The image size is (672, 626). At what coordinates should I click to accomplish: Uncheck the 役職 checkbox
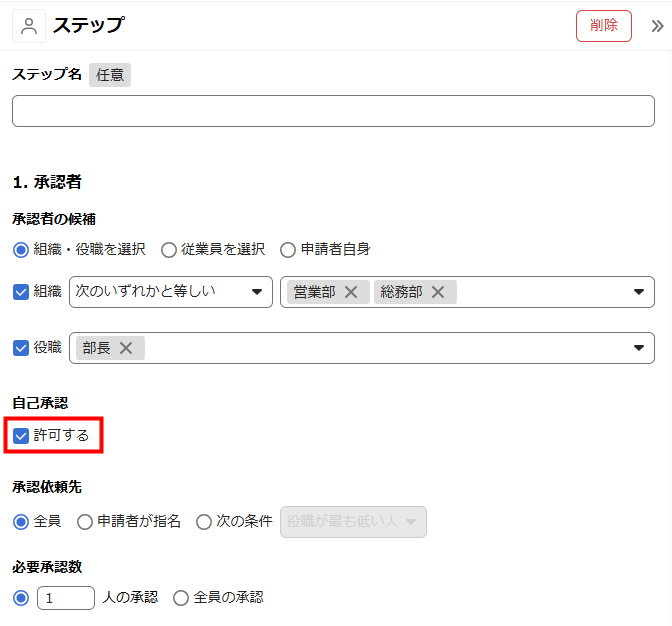[21, 348]
